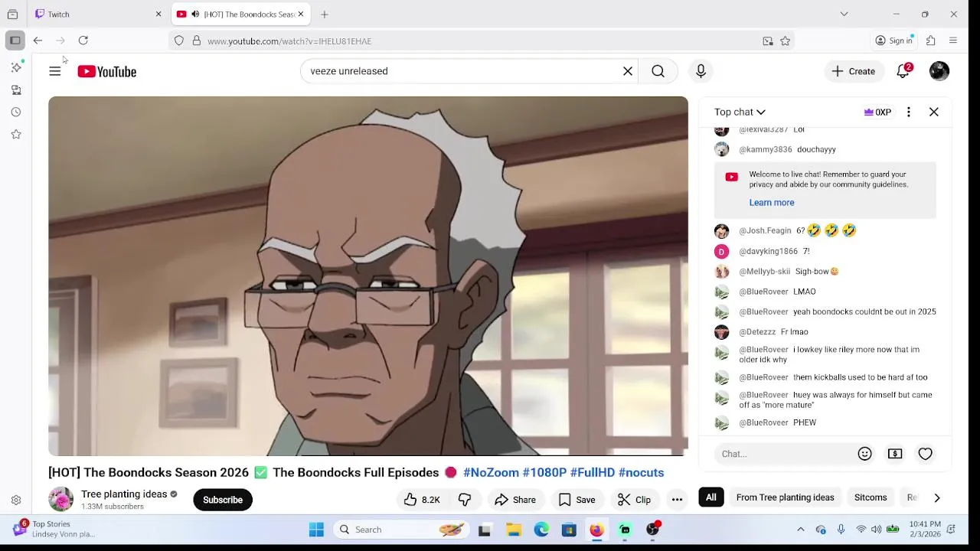Expand the Top chat mode dropdown
Viewport: 980px width, 551px height.
pyautogui.click(x=740, y=112)
